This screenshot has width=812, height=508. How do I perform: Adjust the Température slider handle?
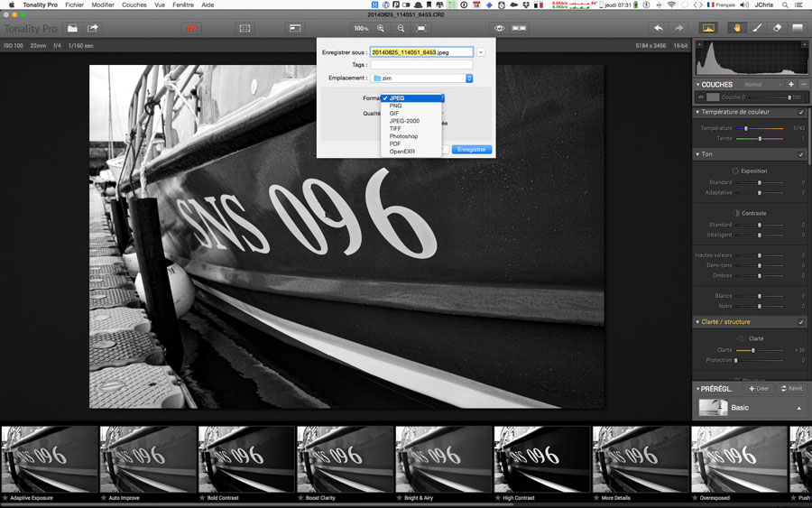pos(746,128)
